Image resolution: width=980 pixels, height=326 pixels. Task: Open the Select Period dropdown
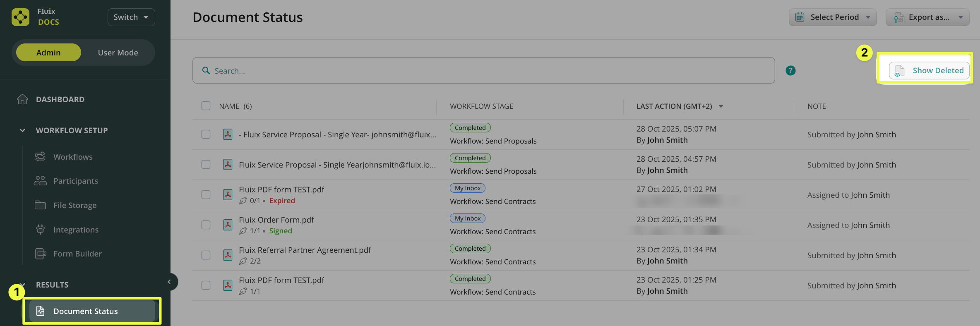click(833, 17)
